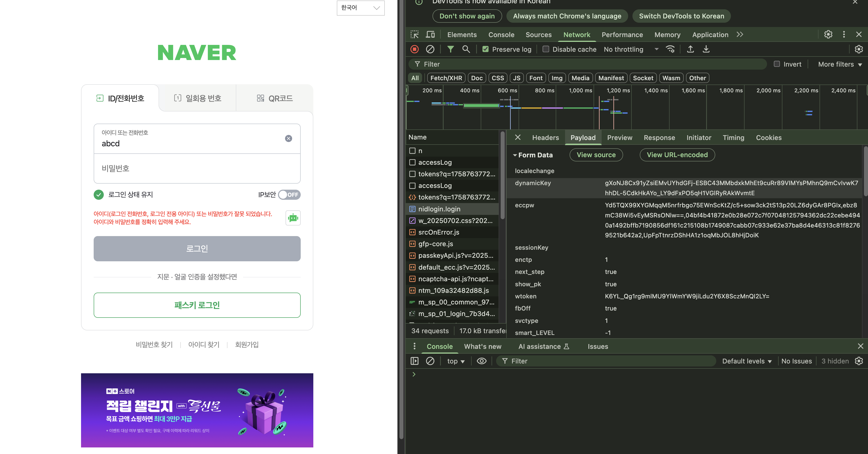Screen dimensions: 868x454
Task: Tick the first accessLog checkbox
Action: pyautogui.click(x=413, y=162)
